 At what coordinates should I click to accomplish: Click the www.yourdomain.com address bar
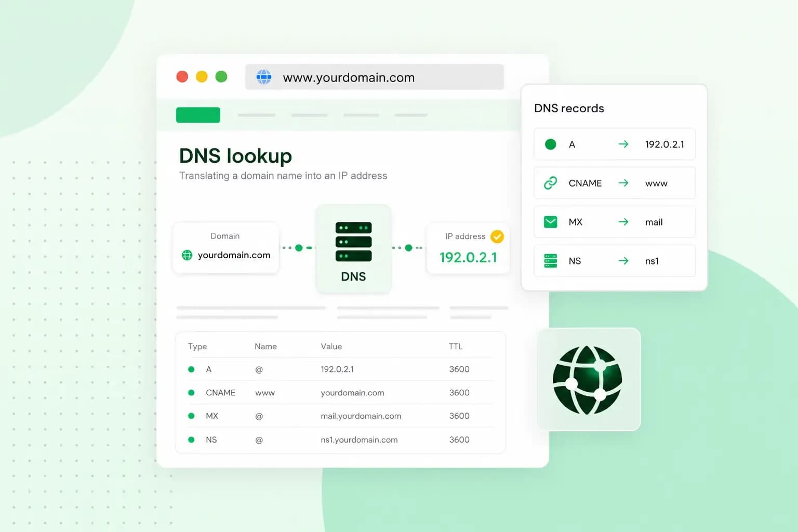(x=375, y=77)
